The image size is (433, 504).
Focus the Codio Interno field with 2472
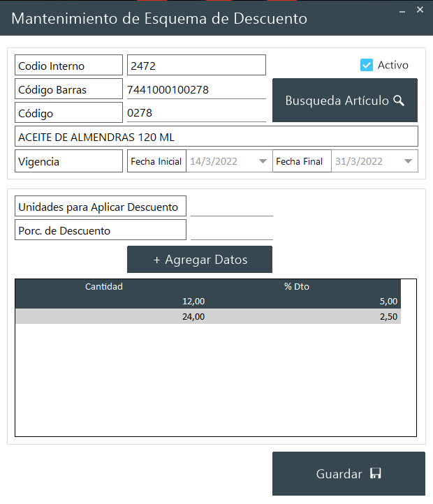tap(196, 66)
